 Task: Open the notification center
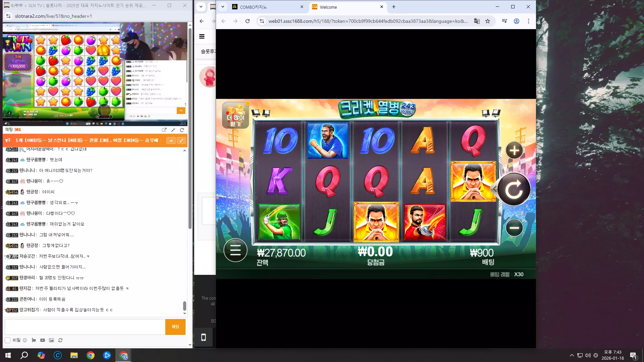[x=633, y=355]
